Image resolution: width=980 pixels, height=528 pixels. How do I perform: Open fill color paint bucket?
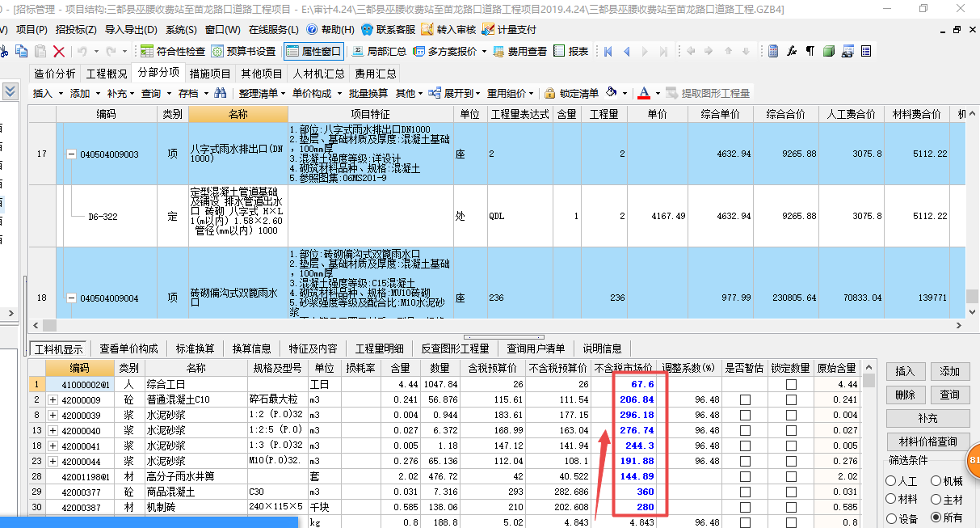click(x=612, y=93)
